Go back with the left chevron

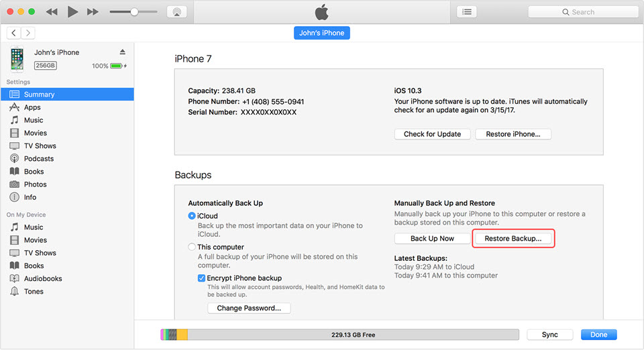pos(13,33)
